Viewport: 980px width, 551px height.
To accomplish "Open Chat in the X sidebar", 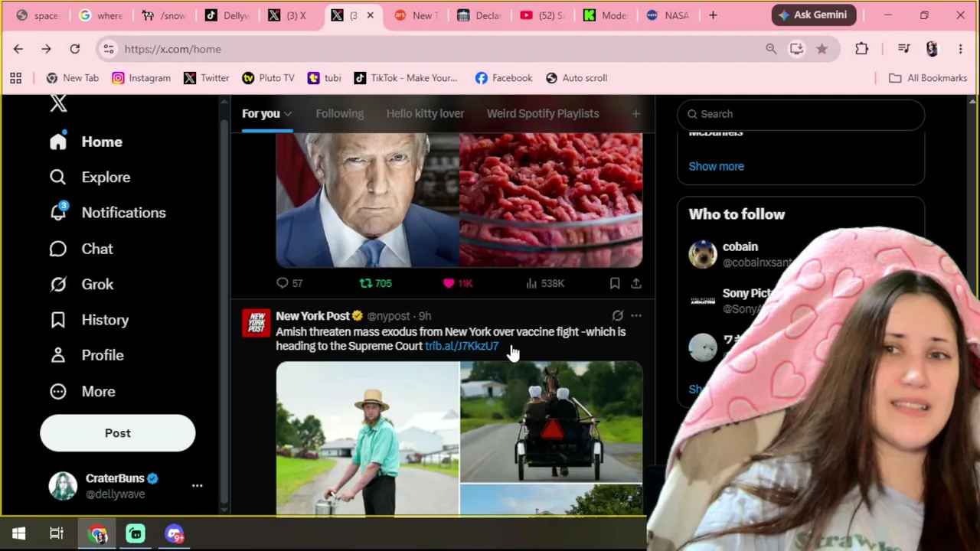I will (81, 249).
